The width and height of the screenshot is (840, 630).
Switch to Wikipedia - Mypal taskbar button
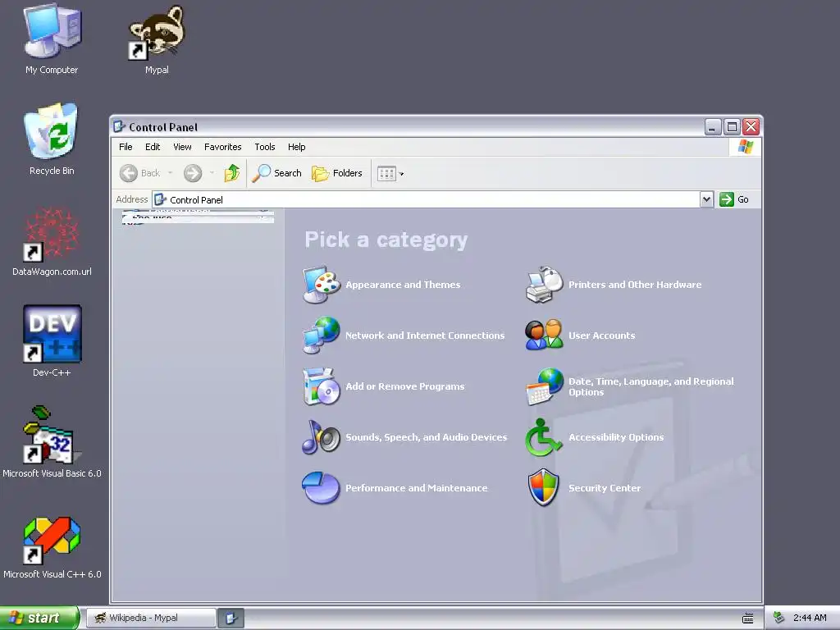click(x=151, y=618)
